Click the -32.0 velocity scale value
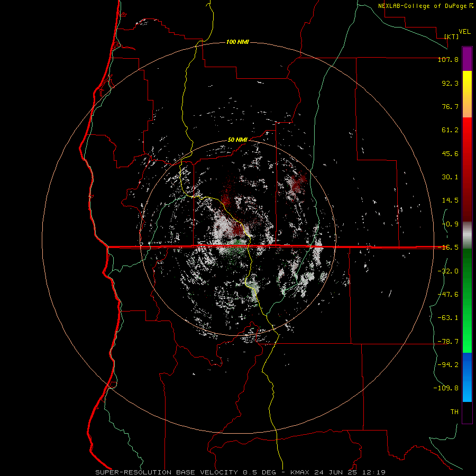476x476 pixels. pyautogui.click(x=448, y=271)
